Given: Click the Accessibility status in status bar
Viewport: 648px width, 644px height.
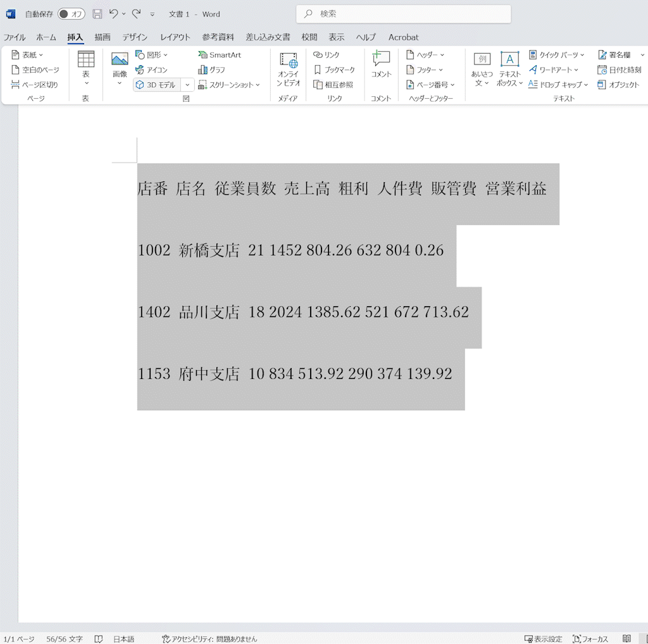Looking at the screenshot, I should [x=209, y=639].
